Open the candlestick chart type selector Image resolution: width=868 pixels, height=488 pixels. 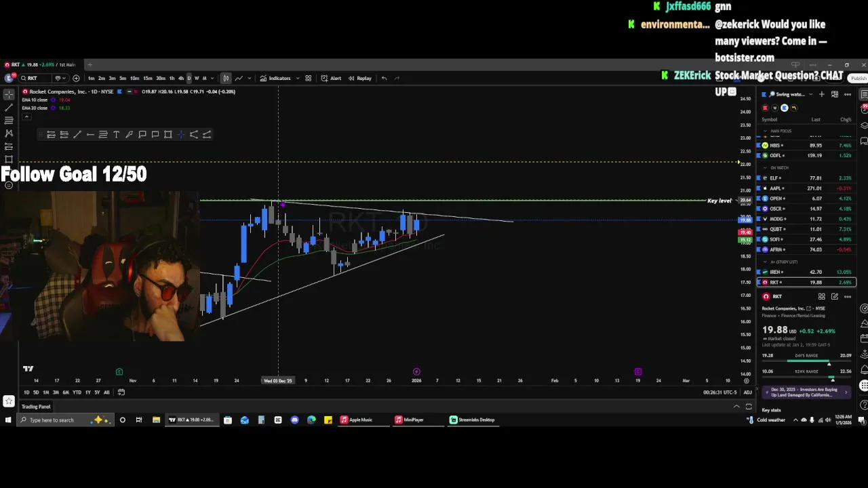pos(226,78)
